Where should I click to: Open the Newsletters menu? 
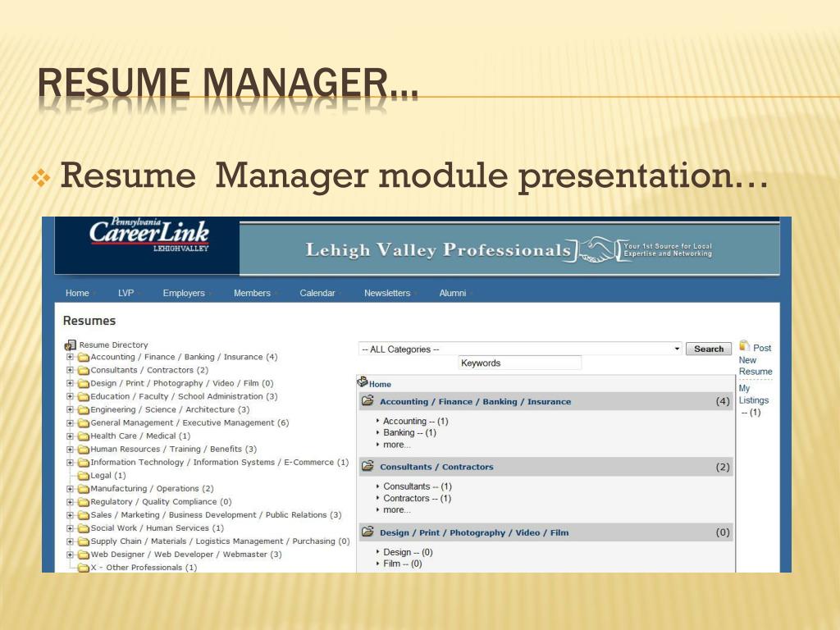(x=387, y=293)
